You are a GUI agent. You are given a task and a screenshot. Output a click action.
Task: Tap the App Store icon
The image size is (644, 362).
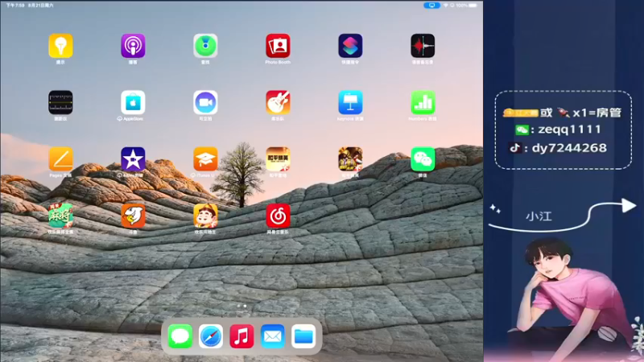(x=133, y=102)
